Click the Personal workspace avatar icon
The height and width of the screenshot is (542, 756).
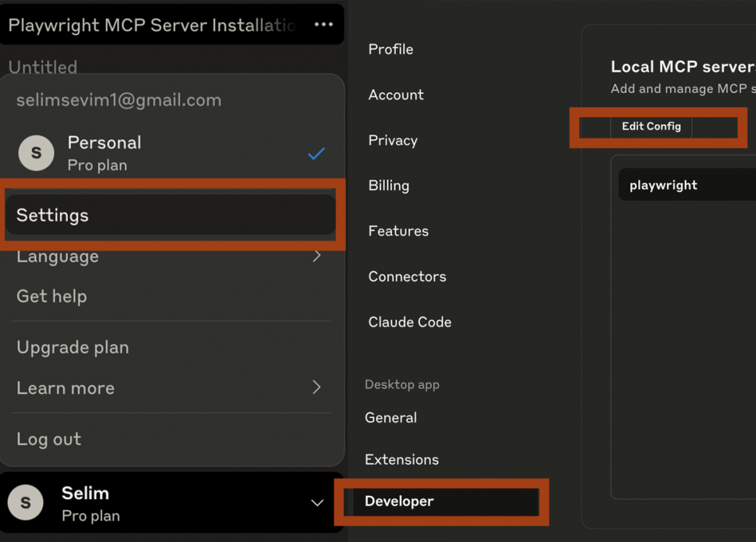(x=36, y=152)
